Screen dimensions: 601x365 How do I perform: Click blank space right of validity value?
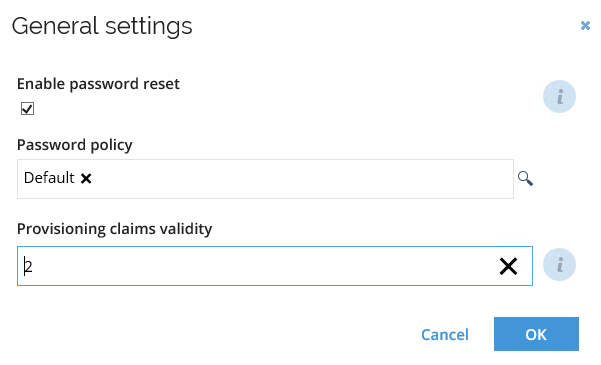tap(264, 266)
